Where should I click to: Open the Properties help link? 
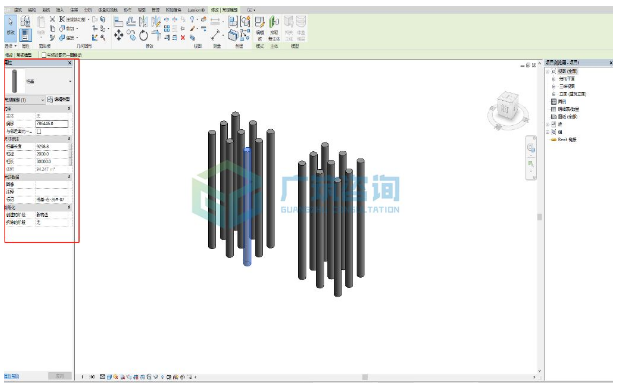12,376
